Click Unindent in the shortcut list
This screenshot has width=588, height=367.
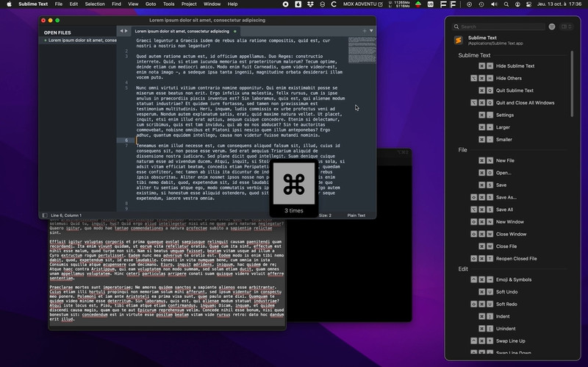506,329
